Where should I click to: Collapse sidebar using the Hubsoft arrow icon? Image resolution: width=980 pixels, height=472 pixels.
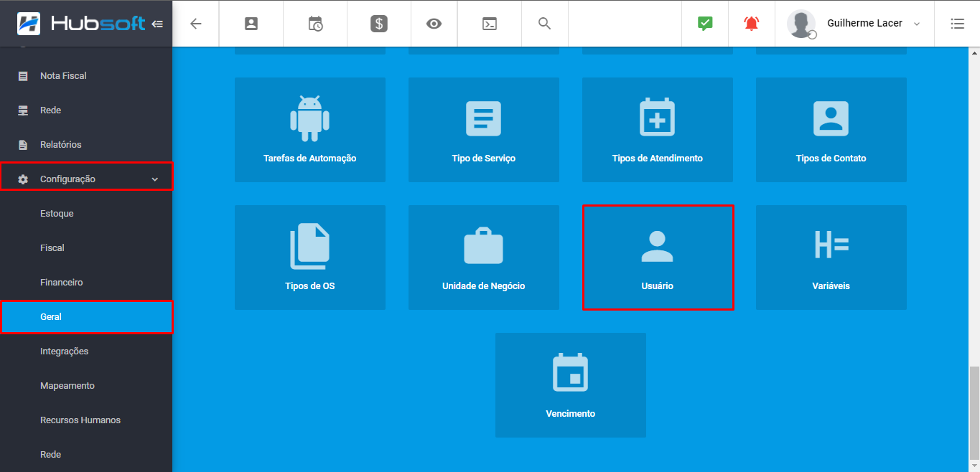click(157, 24)
